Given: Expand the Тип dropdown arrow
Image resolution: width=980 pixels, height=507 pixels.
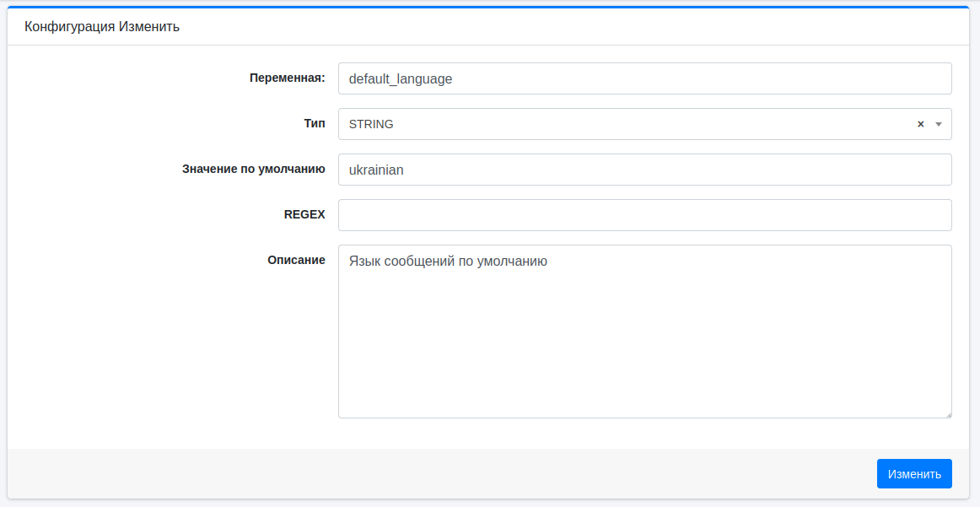Looking at the screenshot, I should click(939, 124).
